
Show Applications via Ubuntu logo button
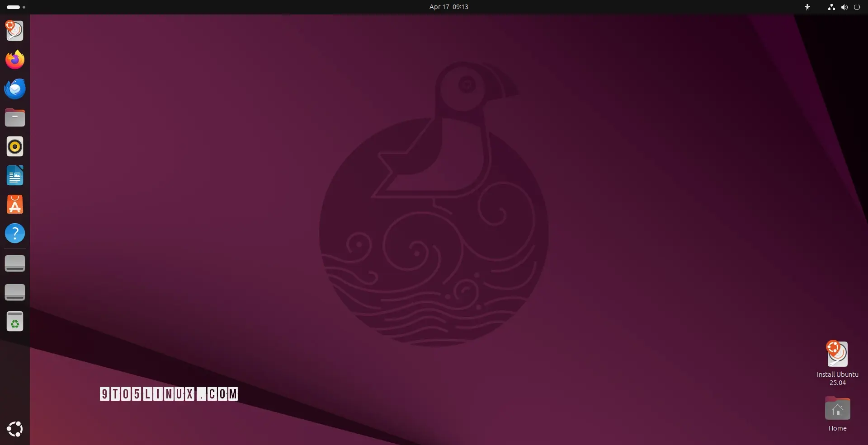coord(15,429)
